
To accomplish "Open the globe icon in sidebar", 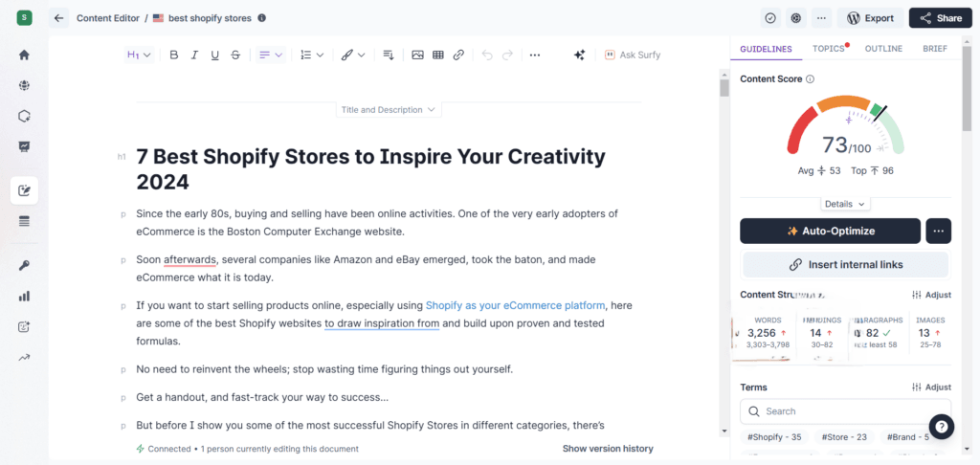I will point(24,85).
